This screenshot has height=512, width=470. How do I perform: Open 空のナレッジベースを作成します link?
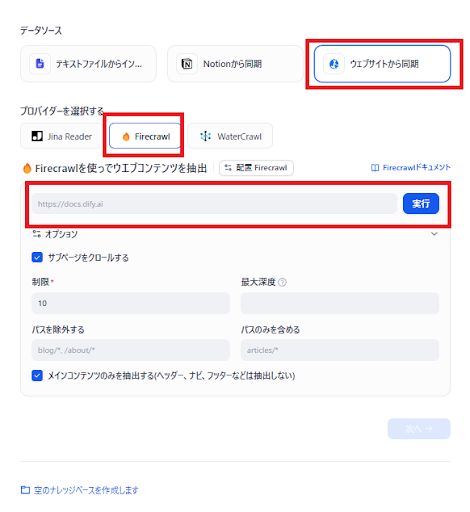pyautogui.click(x=86, y=490)
